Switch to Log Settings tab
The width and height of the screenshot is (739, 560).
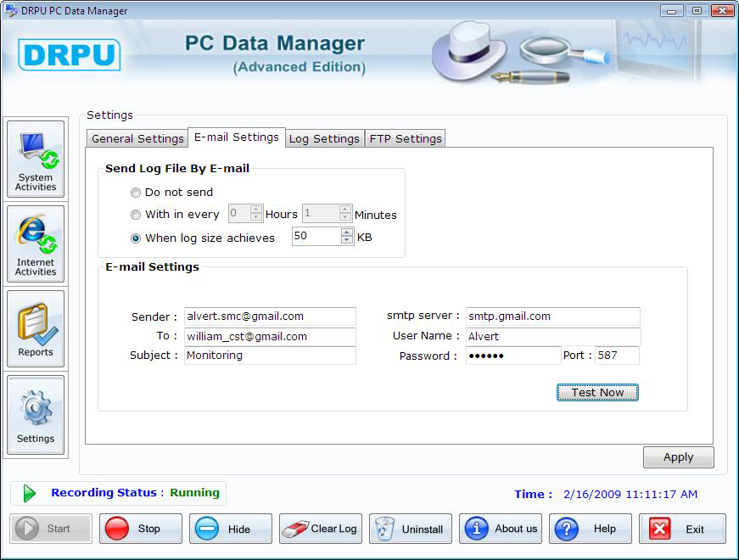[324, 138]
